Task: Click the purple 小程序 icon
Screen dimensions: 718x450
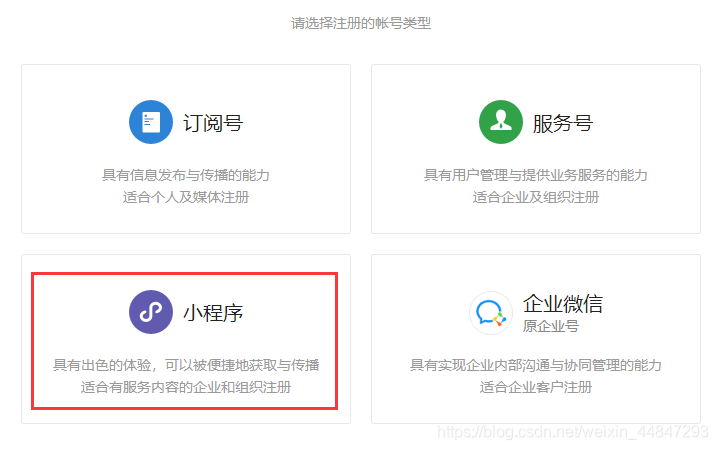Action: coord(151,312)
